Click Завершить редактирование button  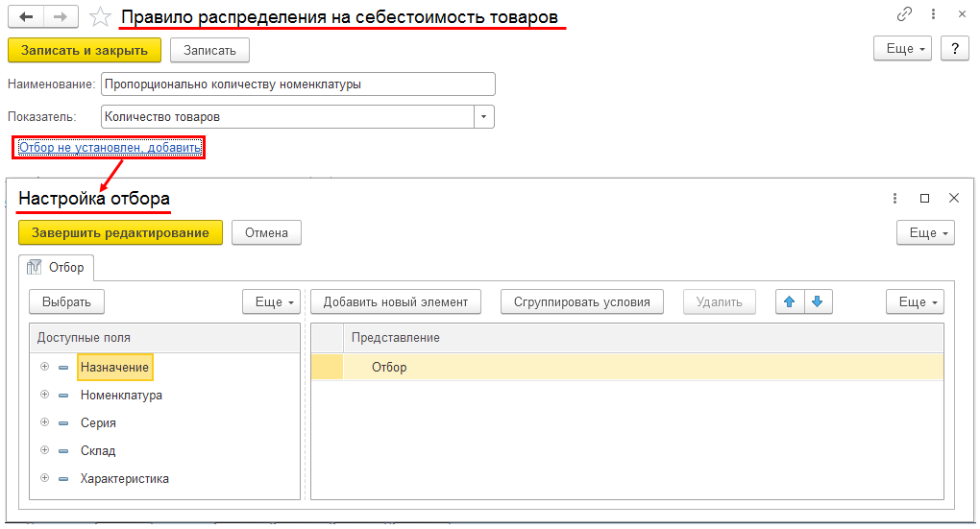(x=120, y=232)
